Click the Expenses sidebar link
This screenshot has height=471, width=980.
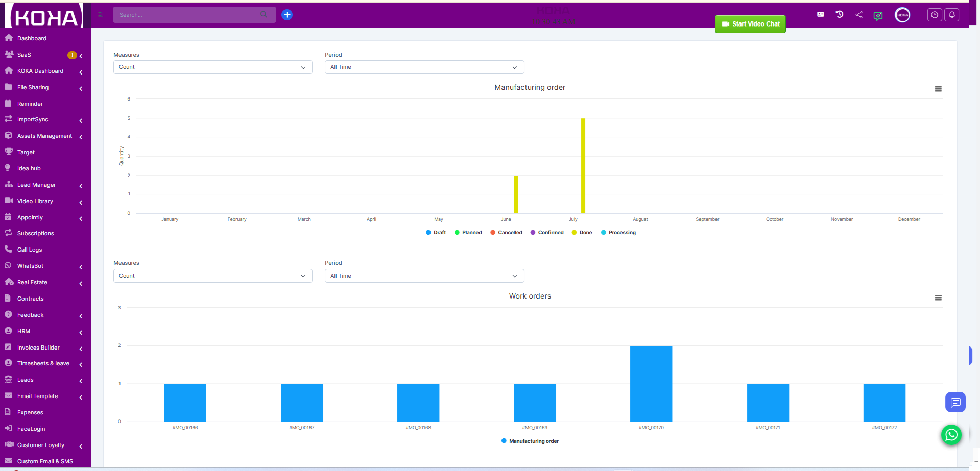tap(30, 412)
